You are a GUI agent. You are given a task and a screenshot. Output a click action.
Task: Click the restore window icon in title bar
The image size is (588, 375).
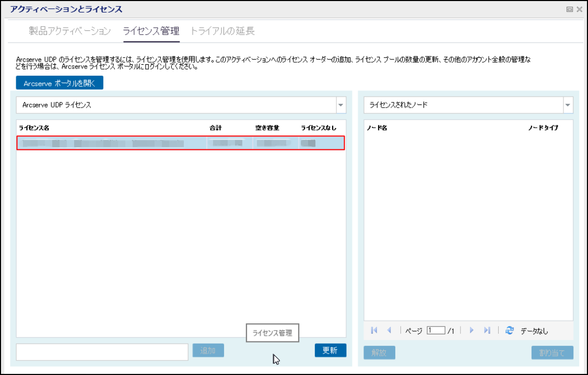pyautogui.click(x=570, y=9)
